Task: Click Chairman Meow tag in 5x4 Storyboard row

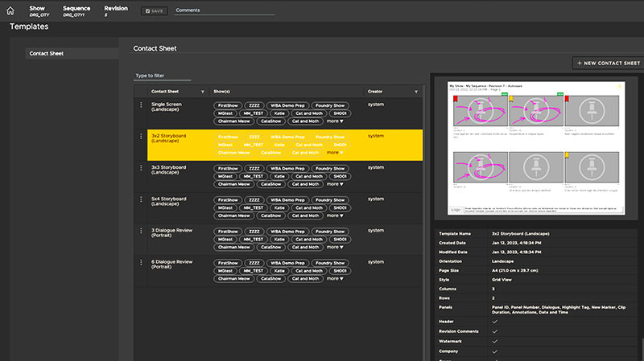Action: (233, 215)
